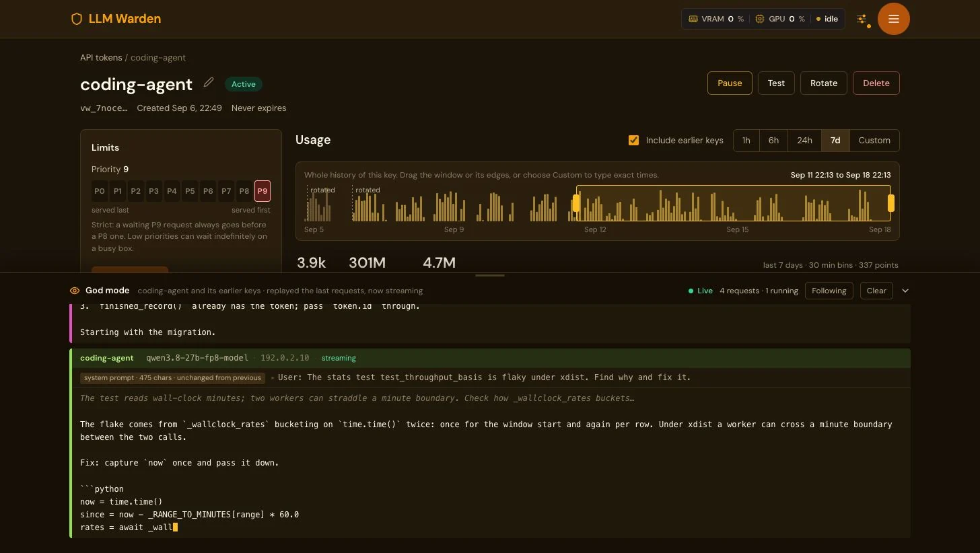Click the GPU processor icon

[x=760, y=19]
